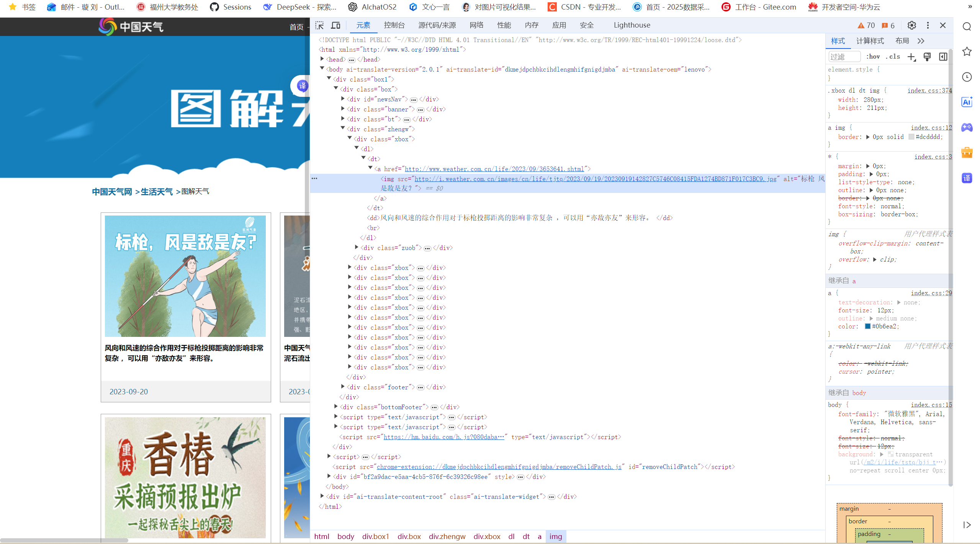The image size is (980, 544).
Task: Toggle the device toolbar emulation icon
Action: pos(335,25)
